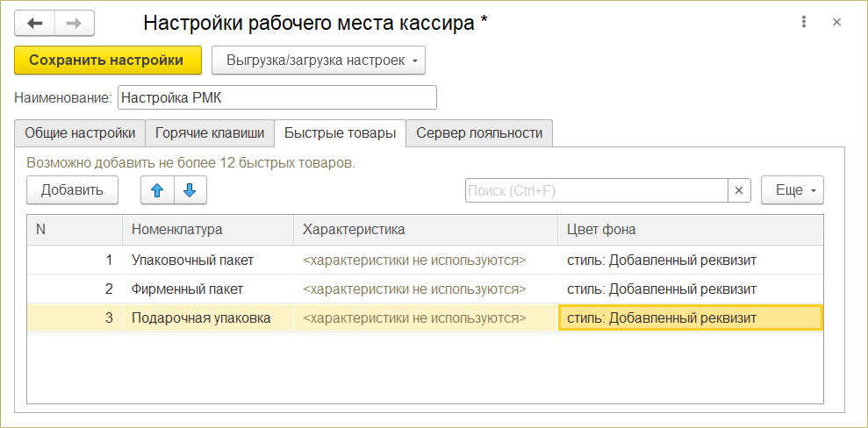This screenshot has height=428, width=868.
Task: Move selected row up with blue arrow
Action: coord(157,190)
